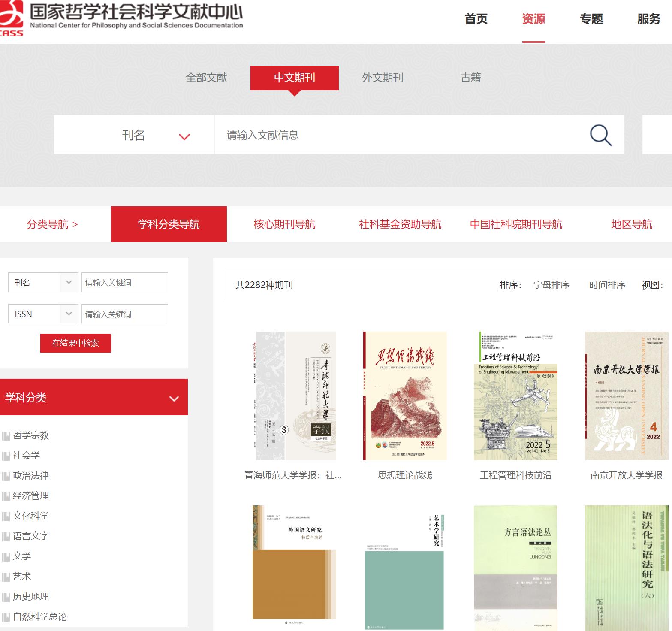Collapse the 学科分类 panel chevron
The image size is (672, 631).
(174, 398)
